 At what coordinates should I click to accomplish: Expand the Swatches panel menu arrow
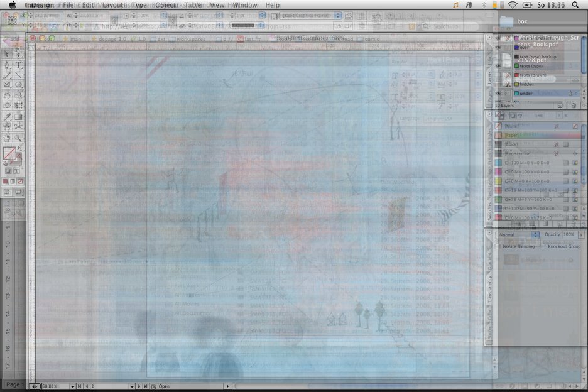(x=489, y=114)
